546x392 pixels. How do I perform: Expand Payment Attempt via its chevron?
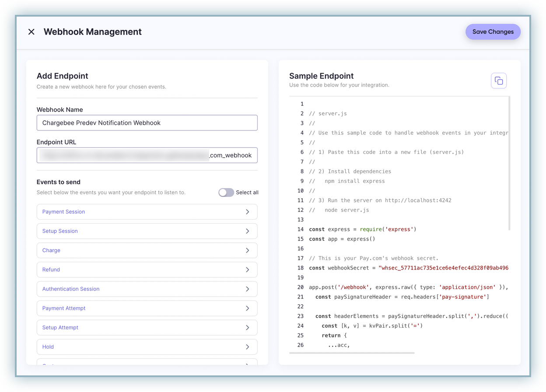[247, 308]
